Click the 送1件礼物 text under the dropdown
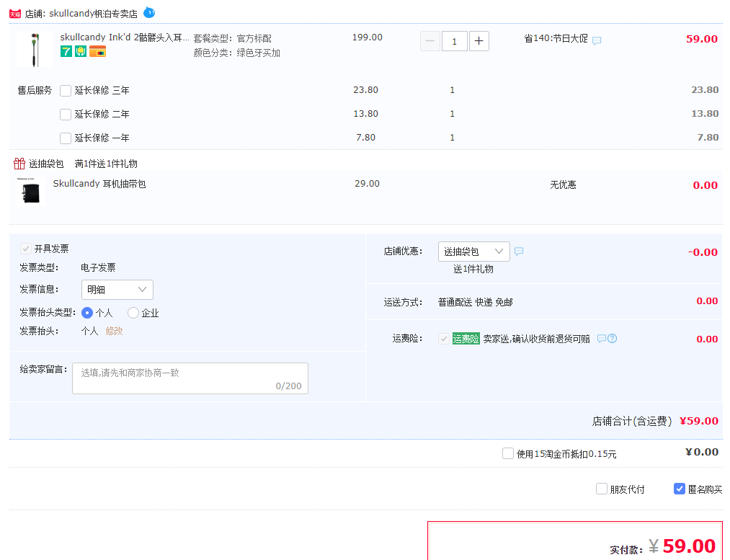This screenshot has width=730, height=560. [x=473, y=269]
